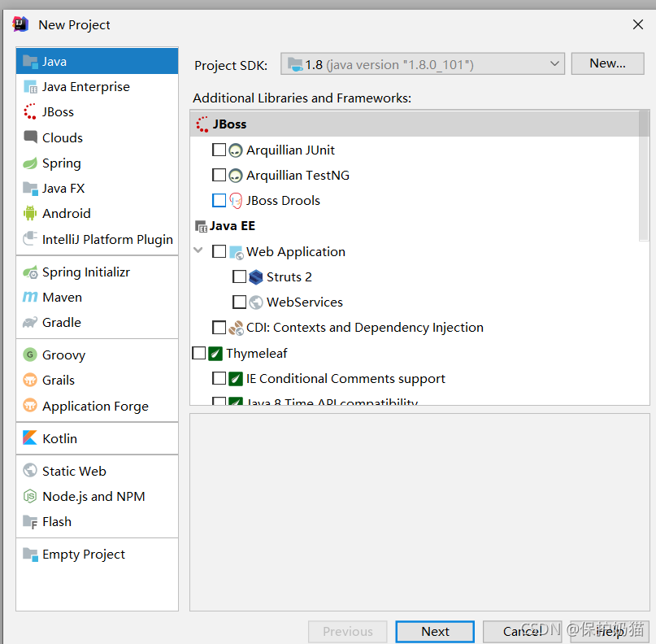656x644 pixels.
Task: Click the WebServices globe icon
Action: (255, 302)
